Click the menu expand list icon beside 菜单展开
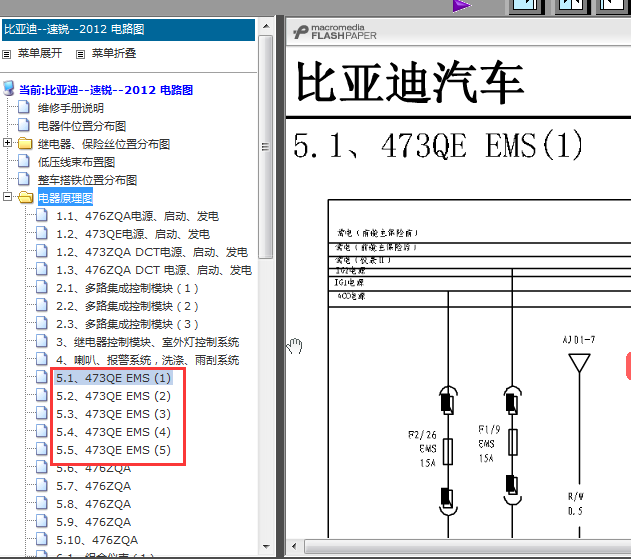Viewport: 631px width, 559px height. [6, 54]
